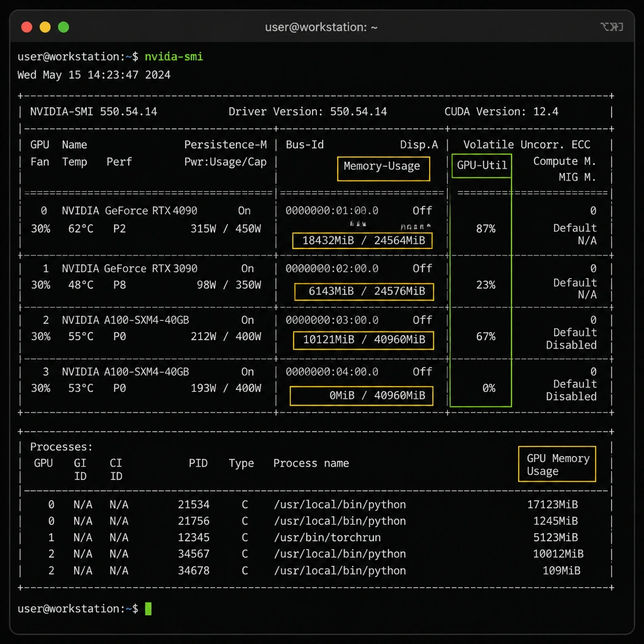
Task: Click memory usage "18432MiB / 24564MiB"
Action: (x=362, y=241)
